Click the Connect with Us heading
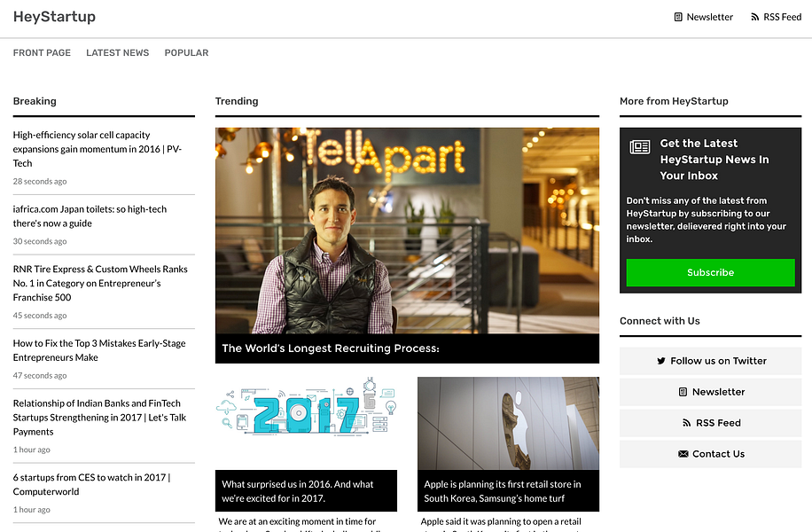This screenshot has height=532, width=812. [660, 321]
